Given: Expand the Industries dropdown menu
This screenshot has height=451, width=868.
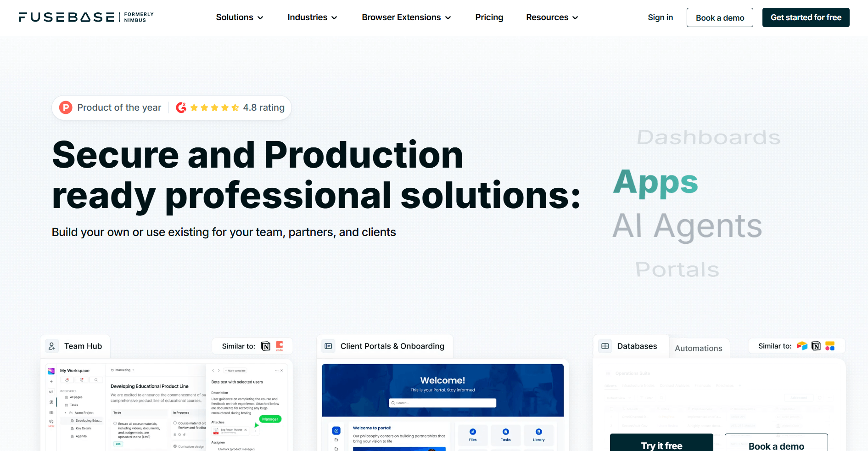Looking at the screenshot, I should [x=312, y=17].
